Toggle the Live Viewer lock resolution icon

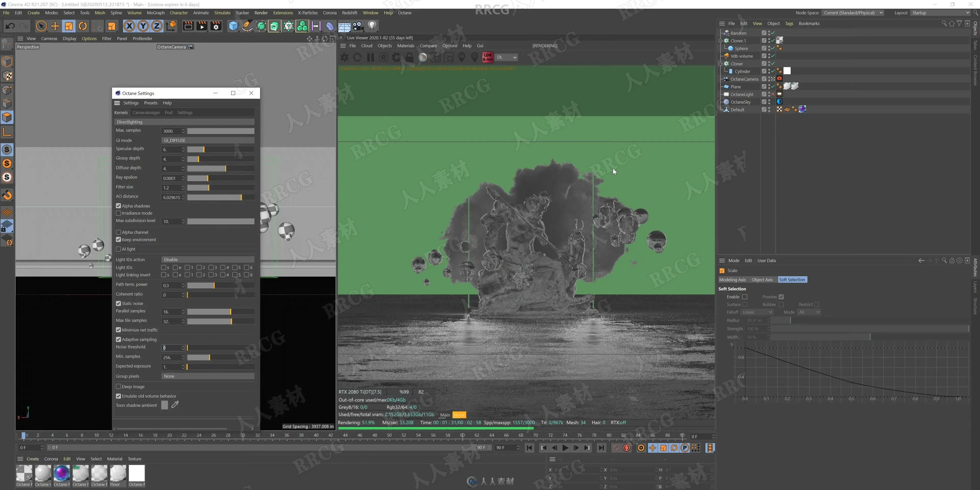pyautogui.click(x=410, y=57)
